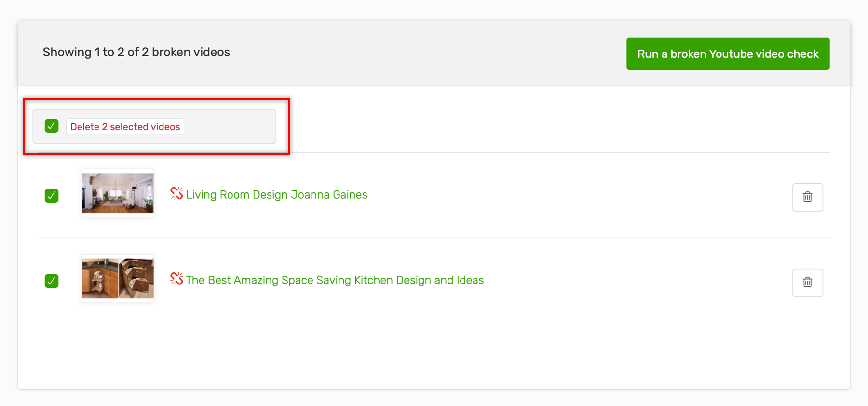Screen dimensions: 868x406
Task: Click Delete 2 selected videos button
Action: (125, 127)
